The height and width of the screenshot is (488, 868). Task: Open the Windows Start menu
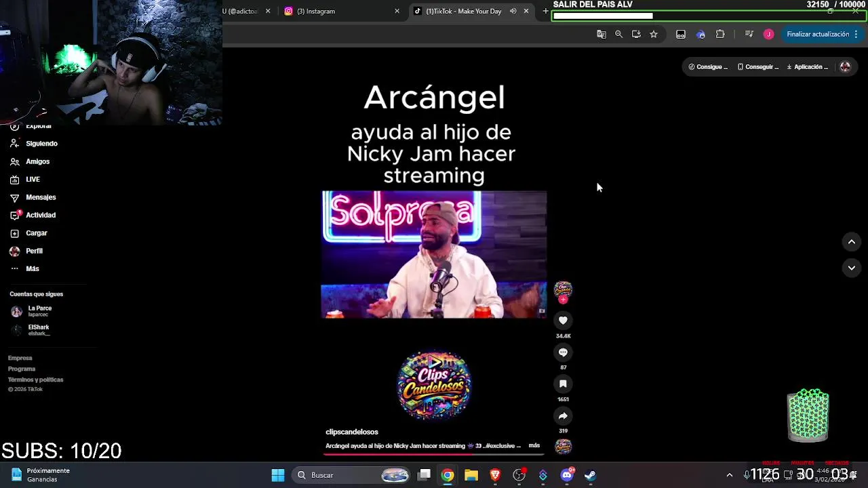278,475
